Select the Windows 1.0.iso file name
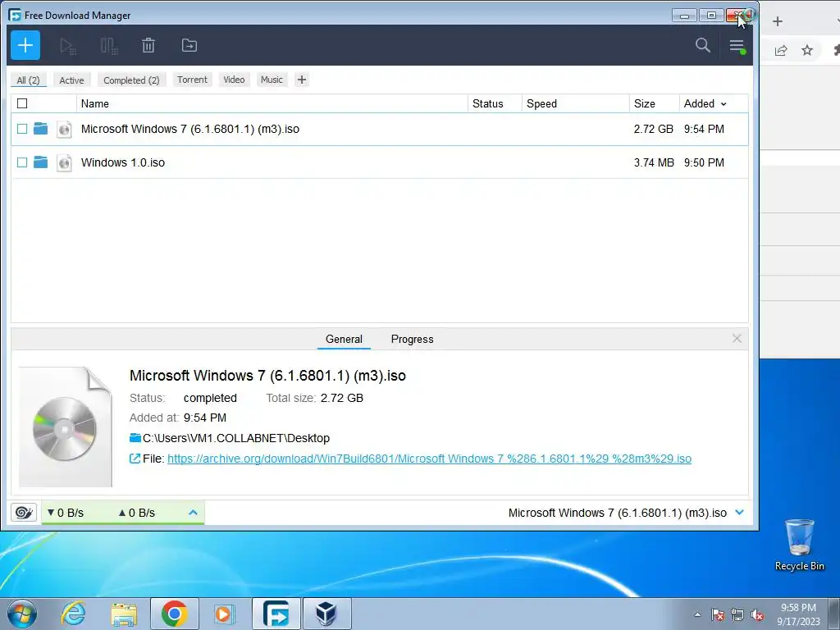The height and width of the screenshot is (630, 840). point(123,162)
